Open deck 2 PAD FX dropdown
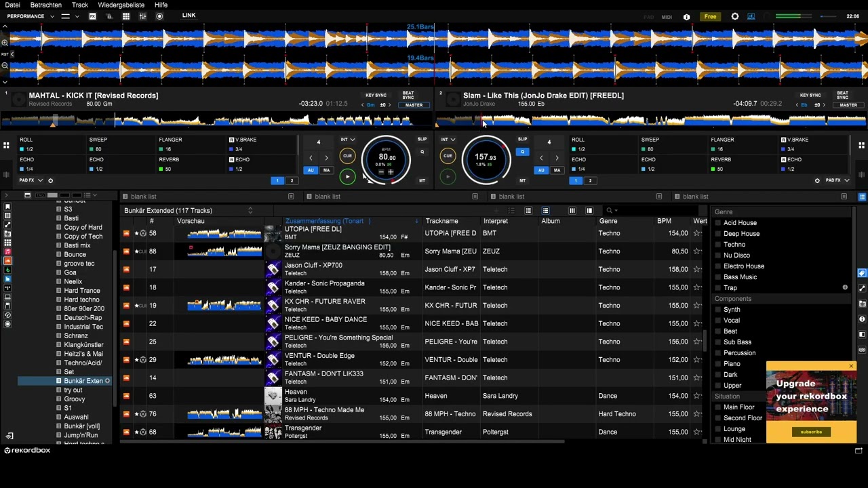 point(838,180)
